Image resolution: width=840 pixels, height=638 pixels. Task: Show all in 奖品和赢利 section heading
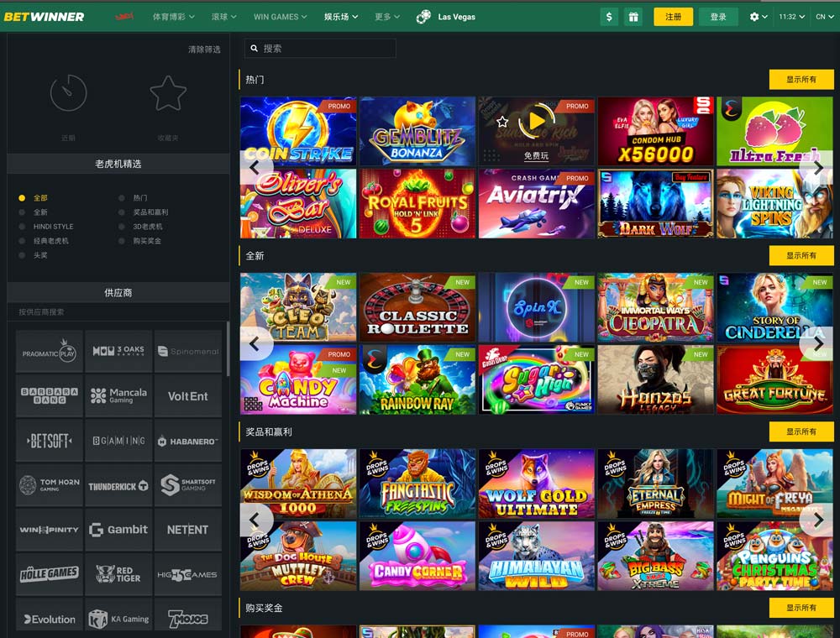(801, 431)
